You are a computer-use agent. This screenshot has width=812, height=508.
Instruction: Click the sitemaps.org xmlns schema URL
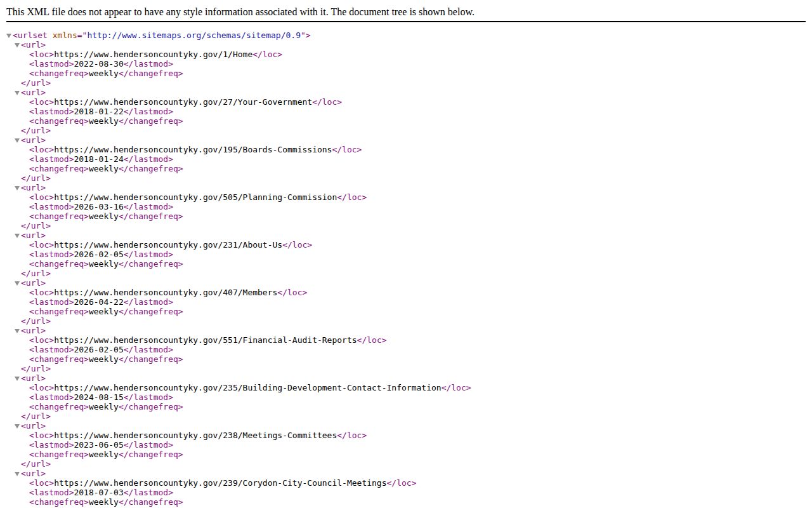pos(194,36)
